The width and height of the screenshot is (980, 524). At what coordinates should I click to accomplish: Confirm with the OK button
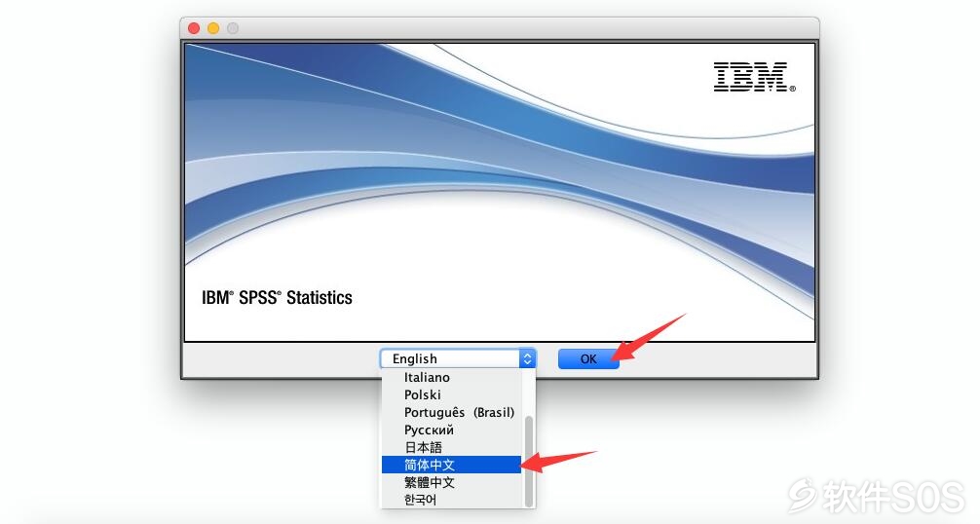point(588,358)
